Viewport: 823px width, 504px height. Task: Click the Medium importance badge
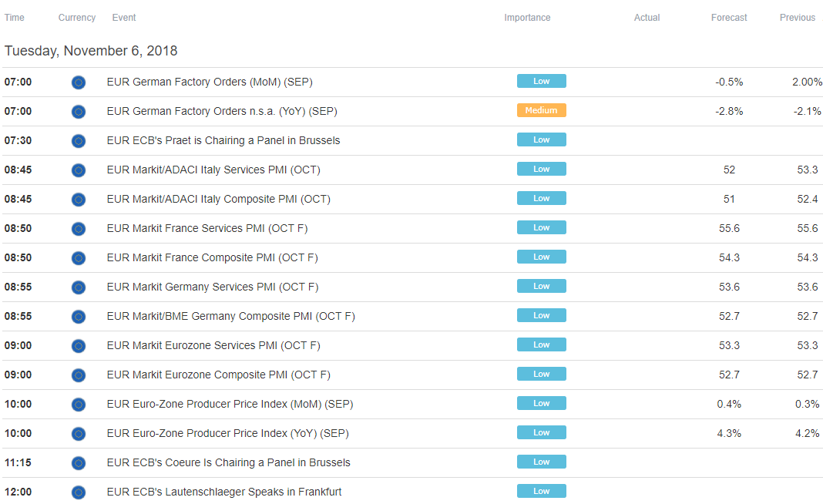[541, 110]
